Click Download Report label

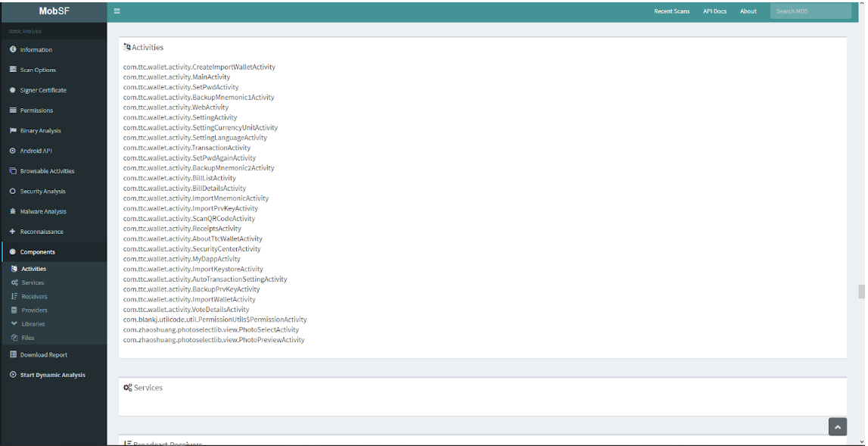point(44,355)
